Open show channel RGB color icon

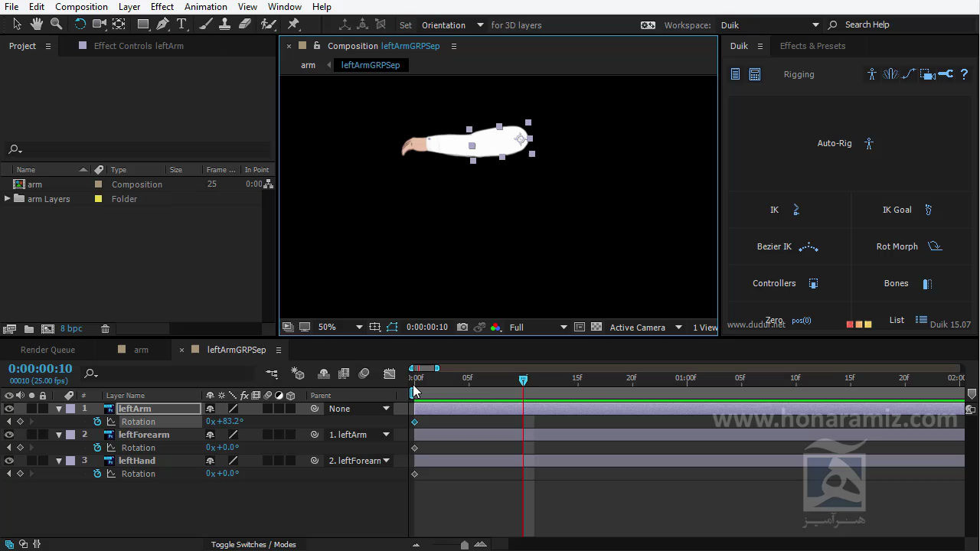coord(495,327)
